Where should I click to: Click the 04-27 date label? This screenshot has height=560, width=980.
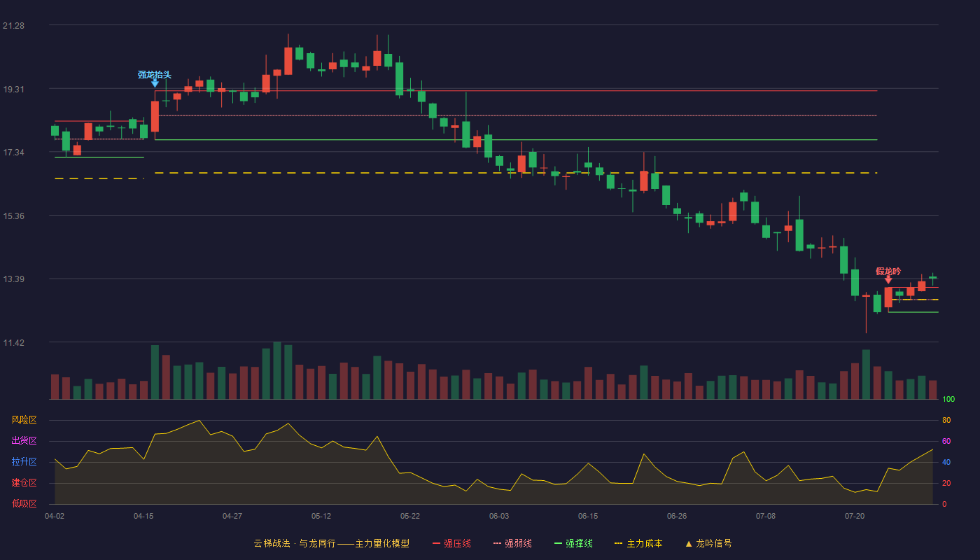232,516
